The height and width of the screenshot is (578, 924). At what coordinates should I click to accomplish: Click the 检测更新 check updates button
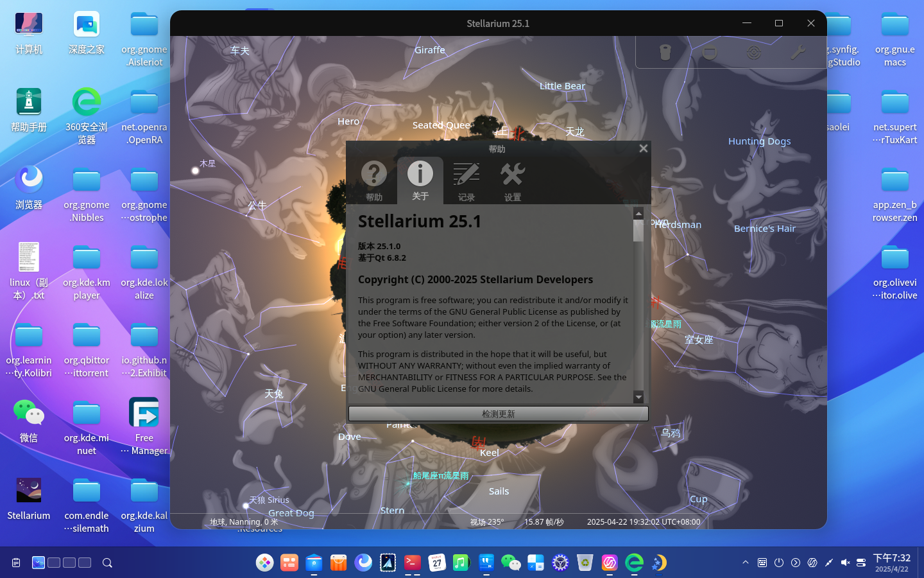click(499, 414)
